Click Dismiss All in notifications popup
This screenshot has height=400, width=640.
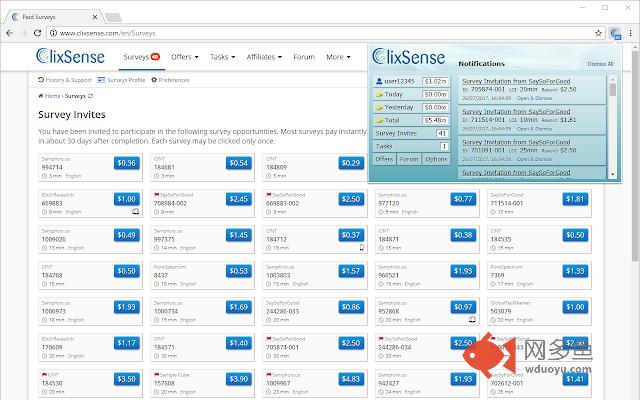pos(600,64)
